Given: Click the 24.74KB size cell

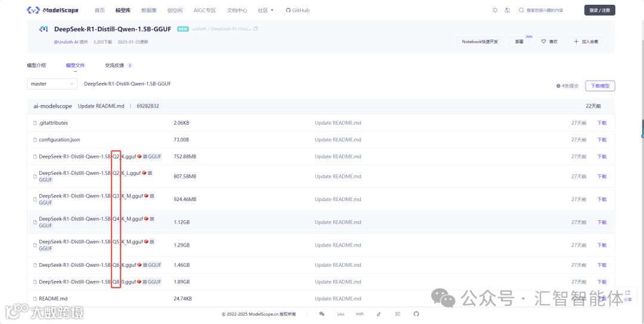Looking at the screenshot, I should click(183, 299).
